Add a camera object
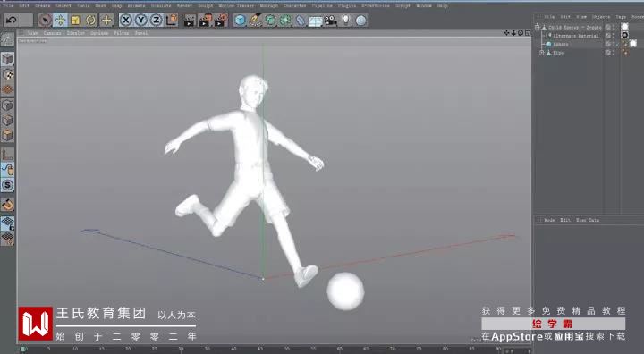Screen dimensions: 644x354 (x=331, y=21)
